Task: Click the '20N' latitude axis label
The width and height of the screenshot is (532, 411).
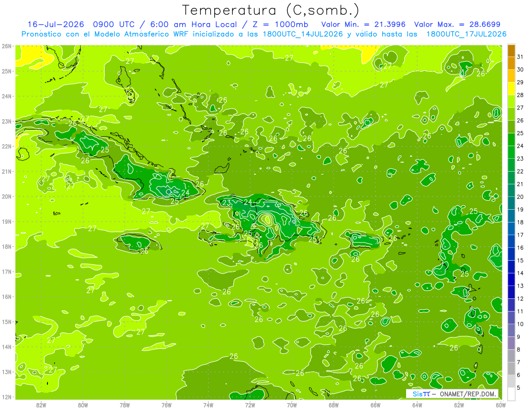Action: pos(7,196)
